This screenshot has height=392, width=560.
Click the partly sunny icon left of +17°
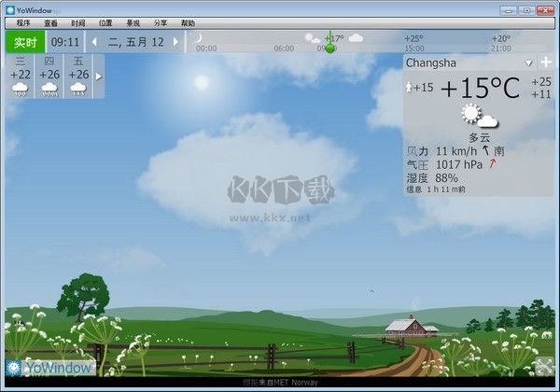(x=312, y=38)
